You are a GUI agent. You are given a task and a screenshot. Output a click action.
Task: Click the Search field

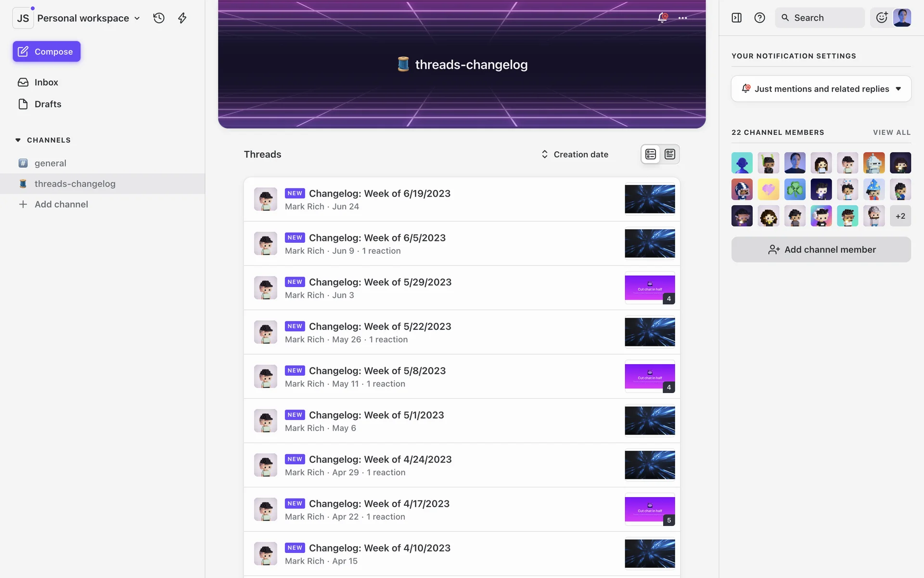click(x=820, y=18)
